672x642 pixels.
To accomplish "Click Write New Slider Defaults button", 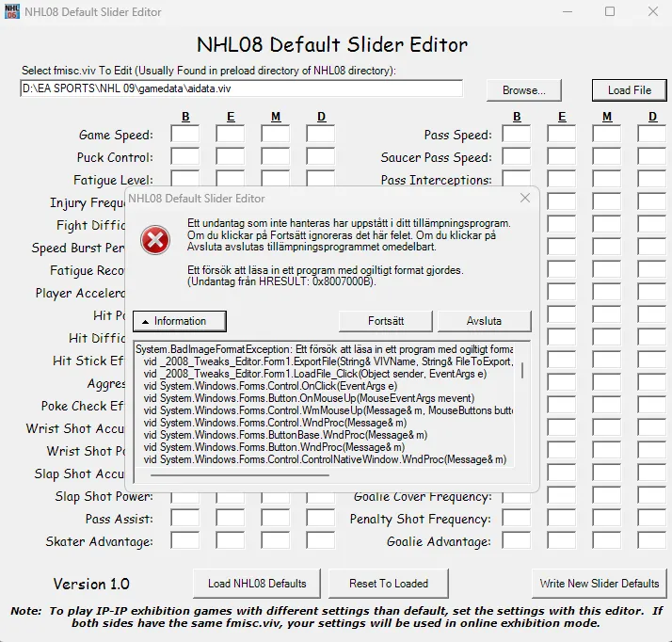I will click(600, 584).
